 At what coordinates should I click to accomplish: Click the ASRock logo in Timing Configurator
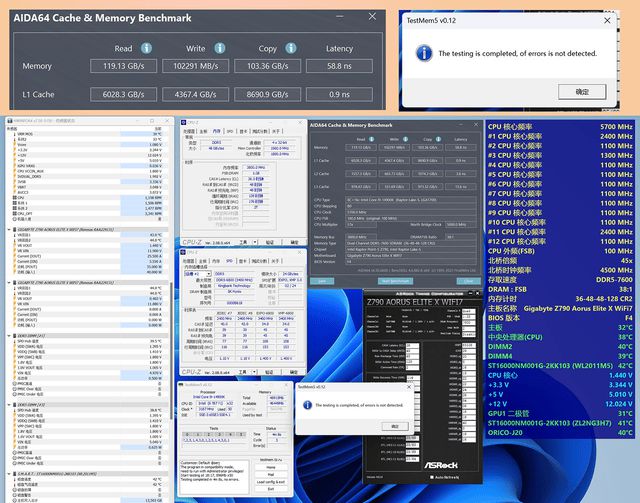pyautogui.click(x=441, y=465)
